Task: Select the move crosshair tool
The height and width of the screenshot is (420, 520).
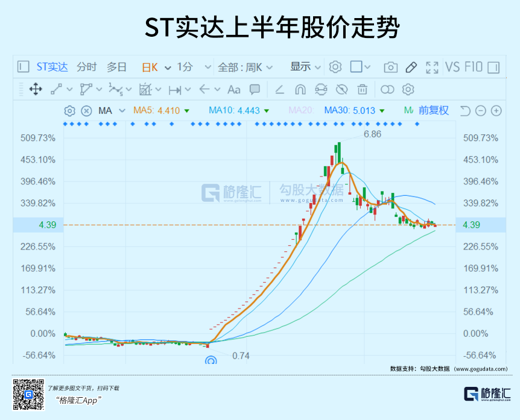Action: (x=35, y=90)
